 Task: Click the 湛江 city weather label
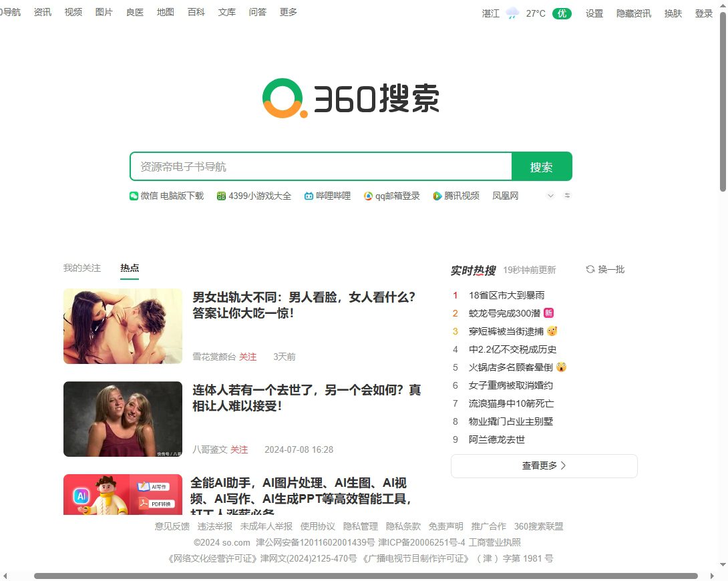pos(490,13)
